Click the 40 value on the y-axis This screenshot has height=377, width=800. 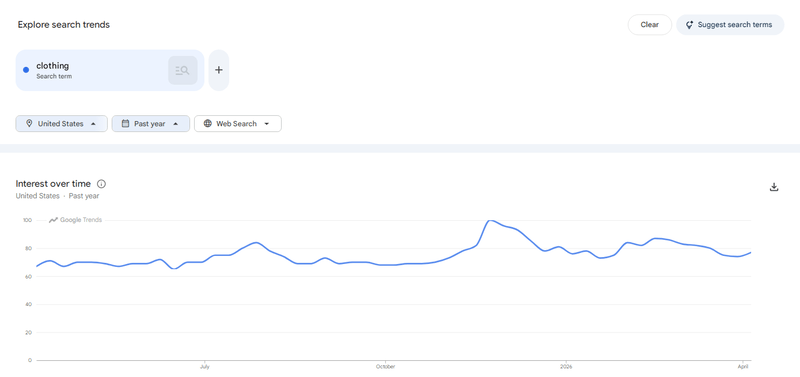[29, 305]
